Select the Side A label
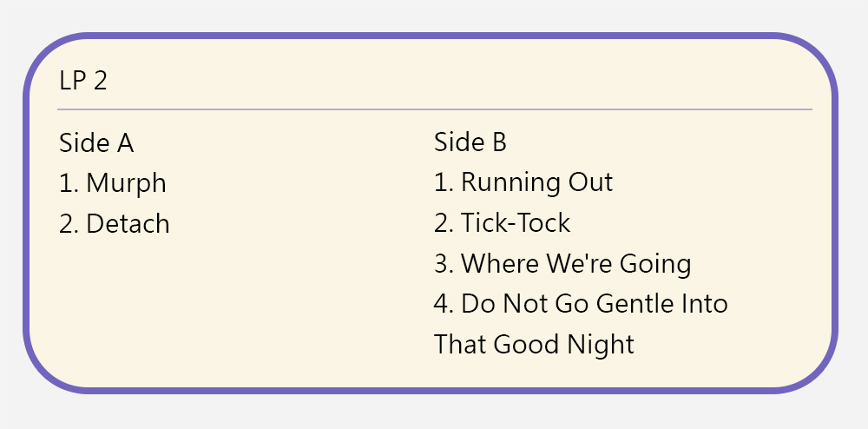The height and width of the screenshot is (429, 868). (x=96, y=142)
